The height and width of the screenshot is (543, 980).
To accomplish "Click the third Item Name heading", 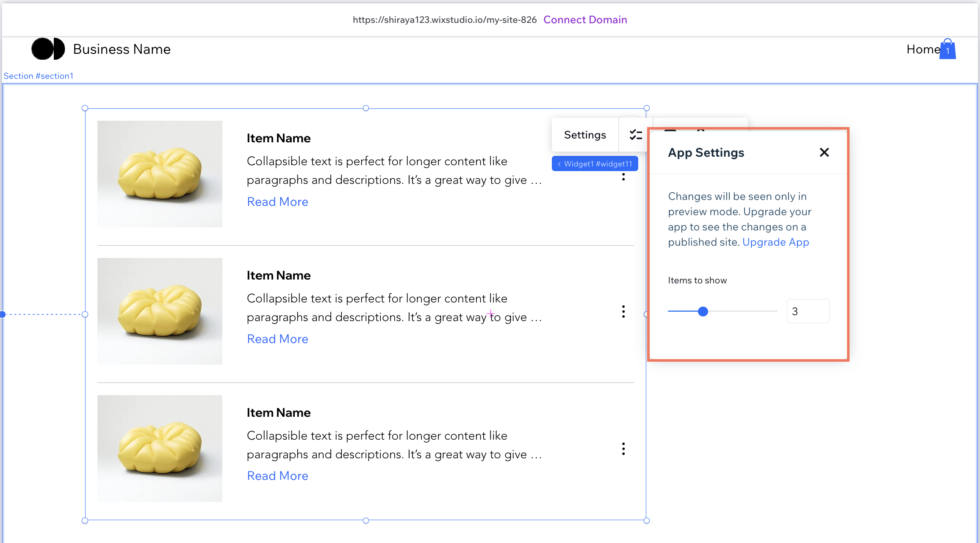I will click(279, 413).
